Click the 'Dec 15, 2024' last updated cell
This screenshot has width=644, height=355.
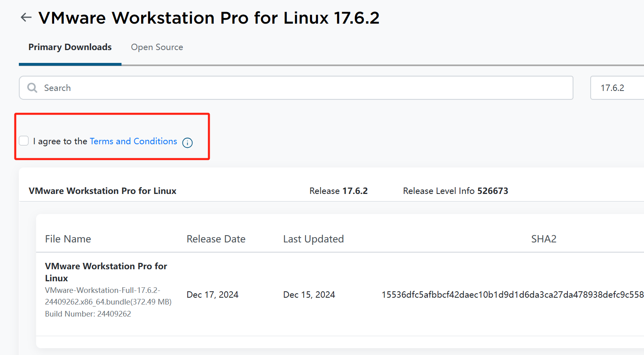coord(309,294)
